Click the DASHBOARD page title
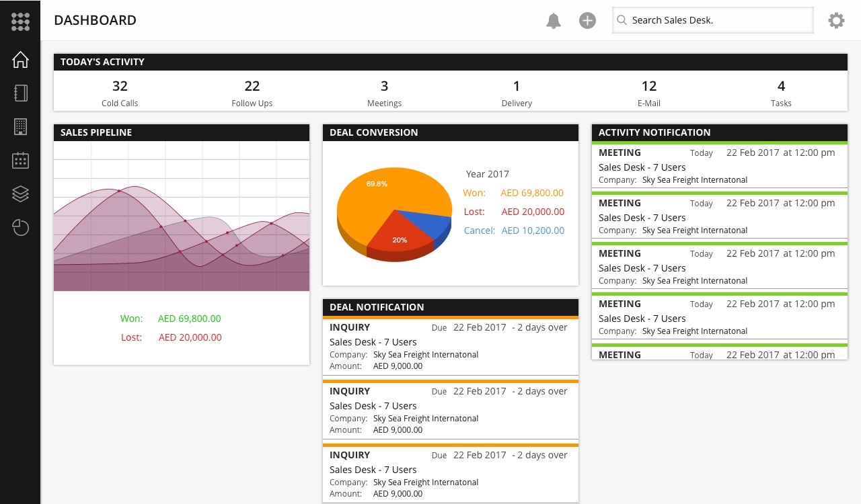Screen dimensions: 861x504 (x=95, y=20)
